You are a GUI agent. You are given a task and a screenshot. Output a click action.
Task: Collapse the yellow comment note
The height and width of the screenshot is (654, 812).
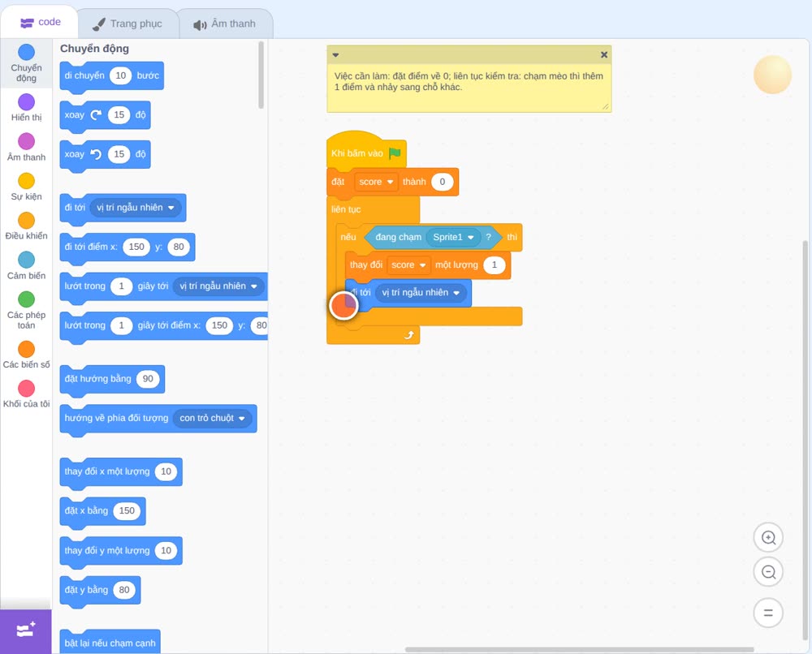pyautogui.click(x=335, y=55)
